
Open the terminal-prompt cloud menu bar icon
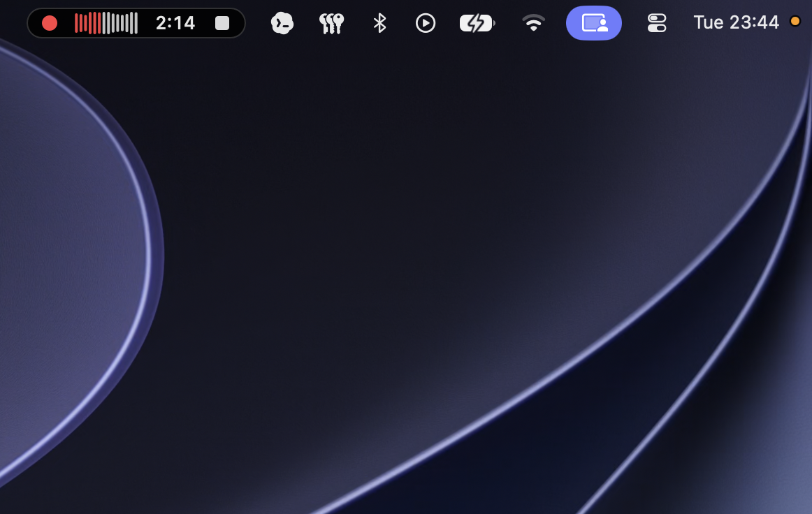click(282, 23)
